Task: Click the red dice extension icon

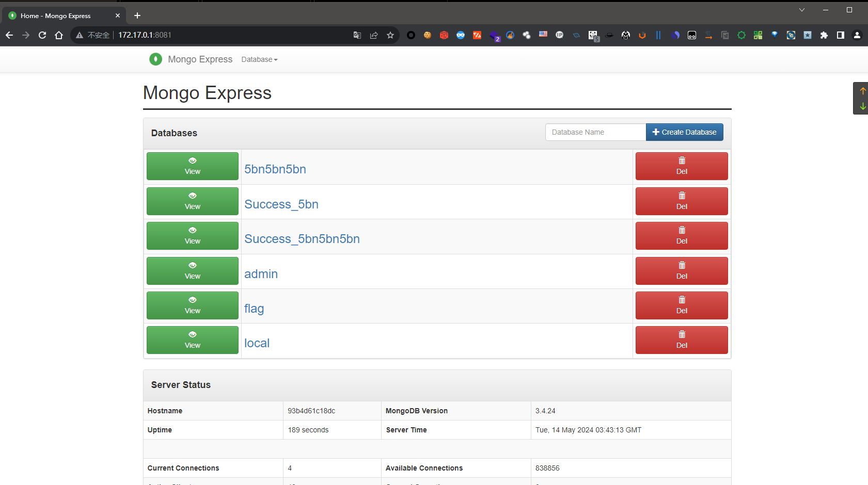Action: pos(444,35)
